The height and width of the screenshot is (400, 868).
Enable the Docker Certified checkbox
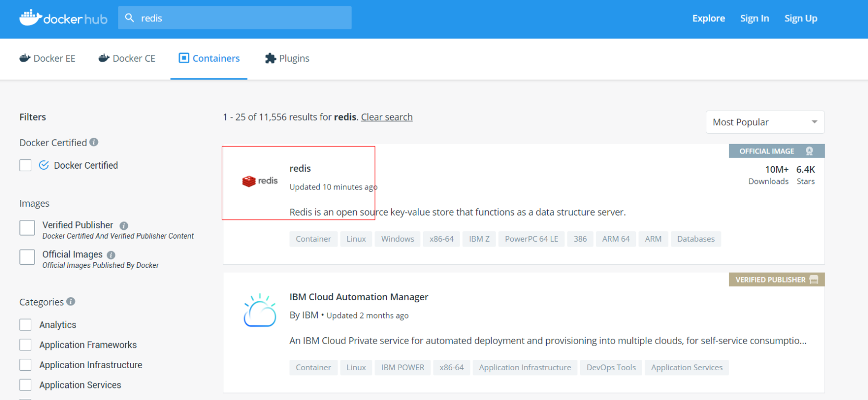(26, 166)
